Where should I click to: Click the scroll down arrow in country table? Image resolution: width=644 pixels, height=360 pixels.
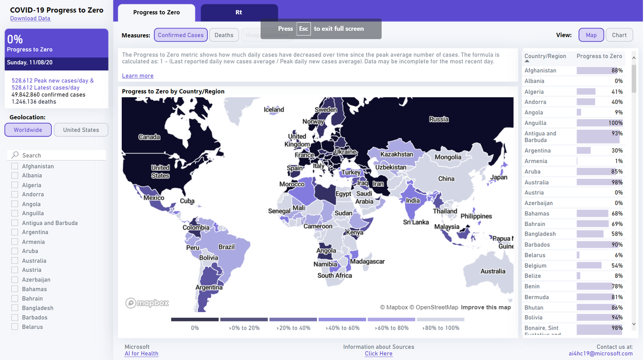634,324
